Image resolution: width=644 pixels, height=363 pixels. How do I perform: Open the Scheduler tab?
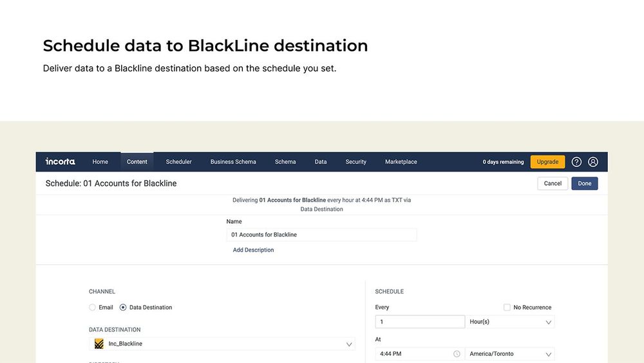click(x=178, y=162)
